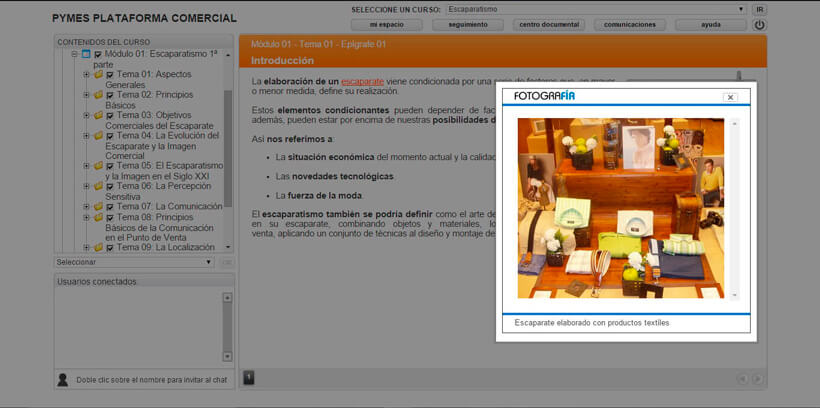820x408 pixels.
Task: Go to previous page arrow icon
Action: (742, 379)
